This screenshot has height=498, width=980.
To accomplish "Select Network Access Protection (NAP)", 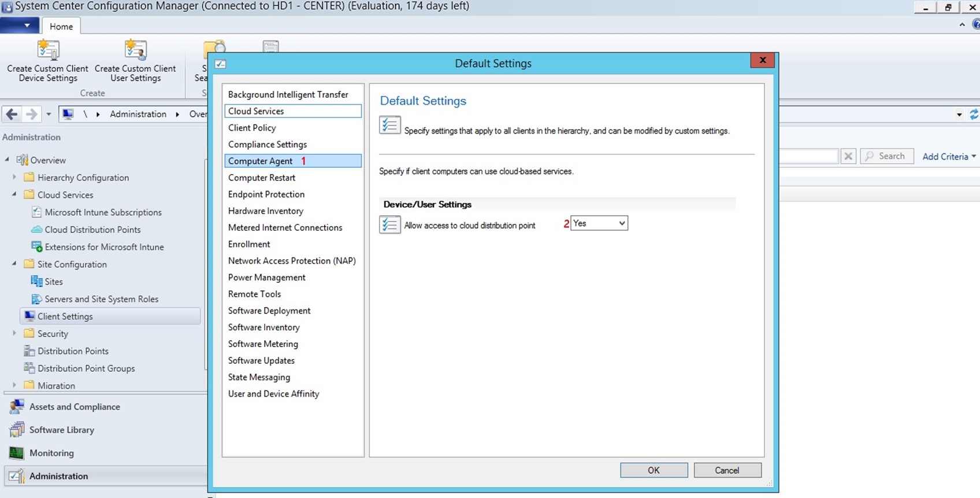I will pos(293,261).
